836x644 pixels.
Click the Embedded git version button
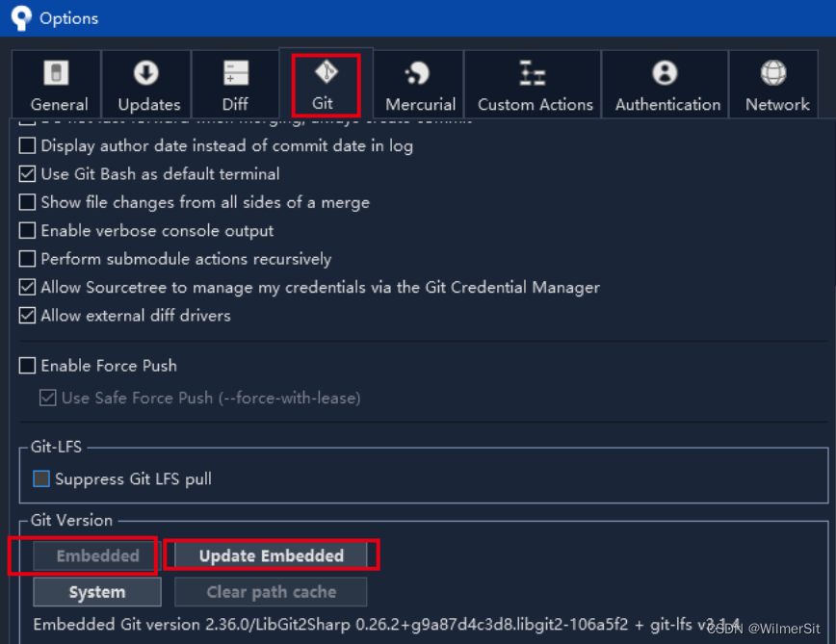[97, 555]
